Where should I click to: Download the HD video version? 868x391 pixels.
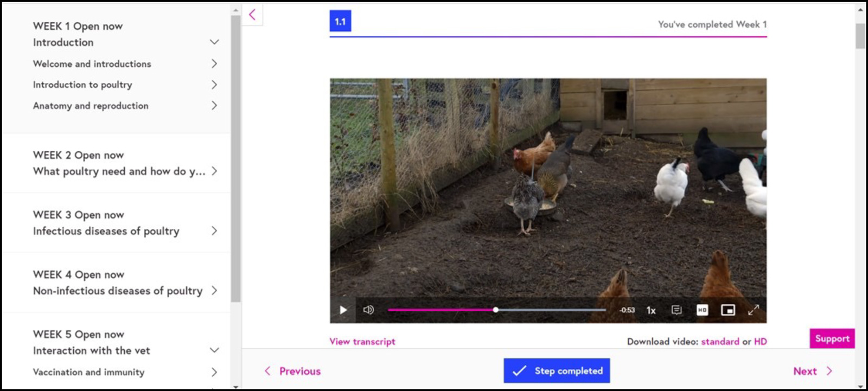click(761, 342)
